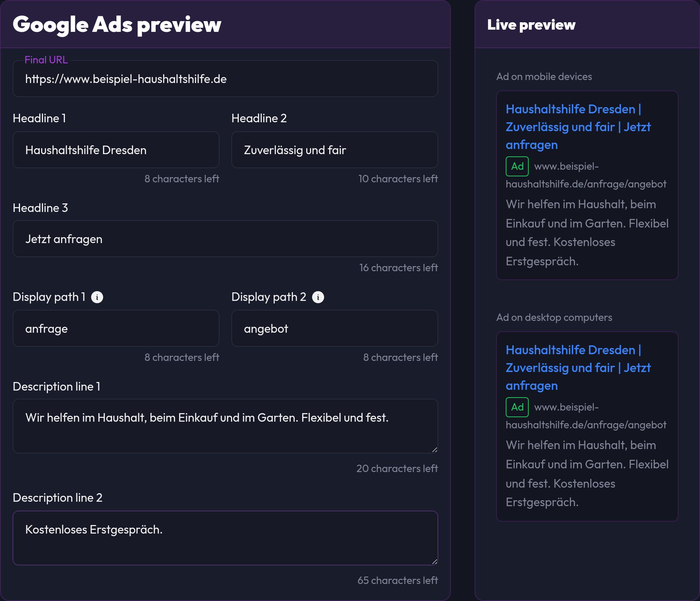Viewport: 700px width, 601px height.
Task: Click the 'Display path 2' label
Action: coord(269,297)
